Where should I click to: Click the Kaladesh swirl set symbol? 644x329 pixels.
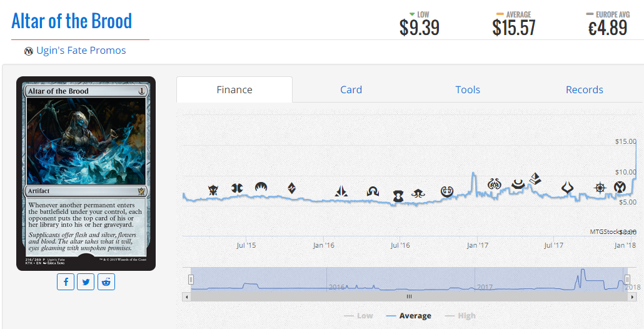tap(447, 191)
